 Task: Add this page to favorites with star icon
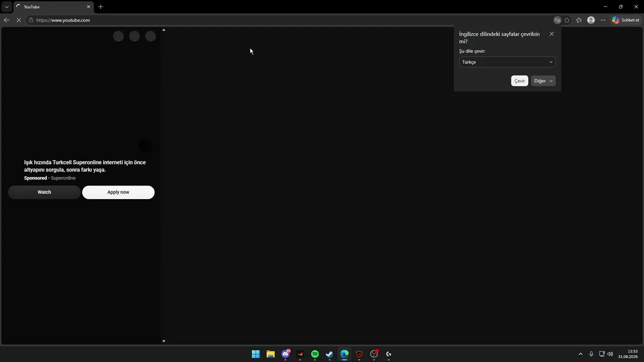[x=567, y=20]
